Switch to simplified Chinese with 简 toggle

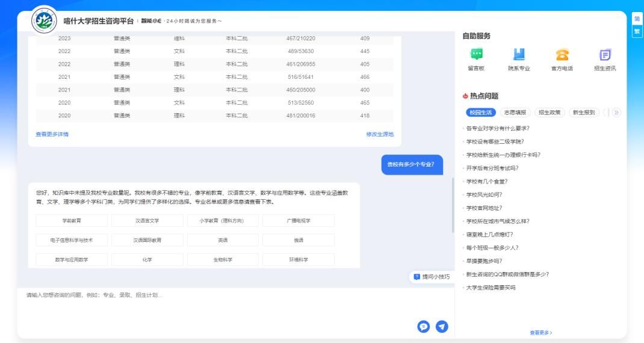[x=637, y=19]
